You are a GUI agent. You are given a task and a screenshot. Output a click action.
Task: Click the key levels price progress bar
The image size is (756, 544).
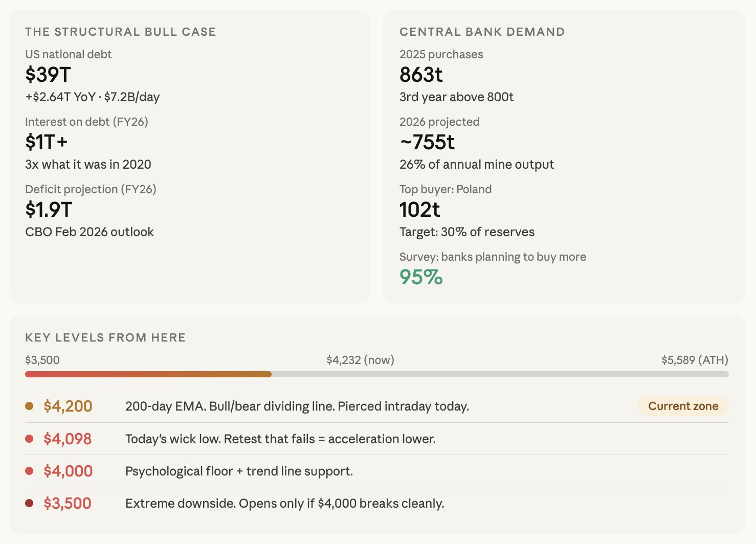pos(376,374)
